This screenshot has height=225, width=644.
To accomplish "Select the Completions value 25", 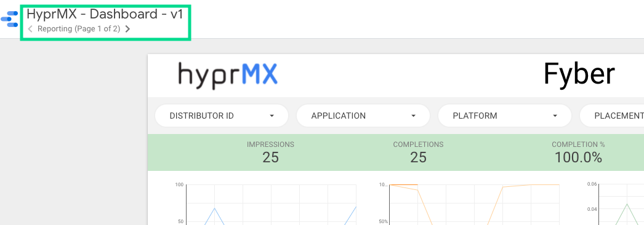I will (x=418, y=157).
